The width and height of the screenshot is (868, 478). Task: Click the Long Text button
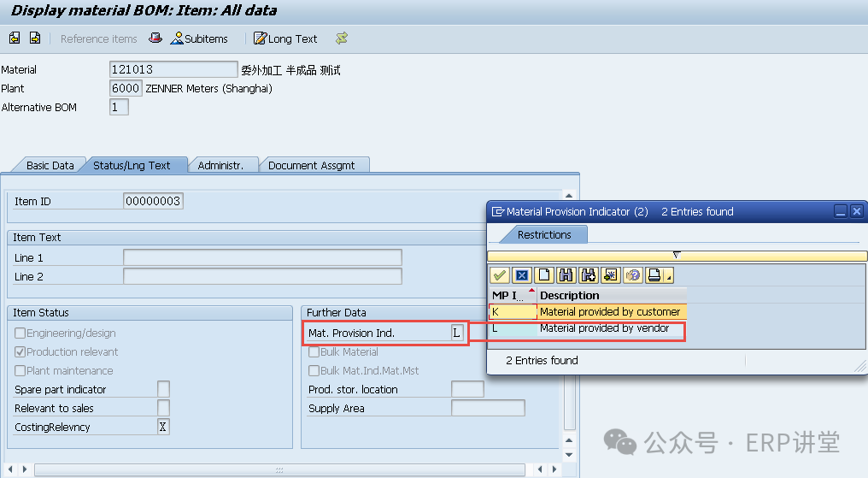285,38
